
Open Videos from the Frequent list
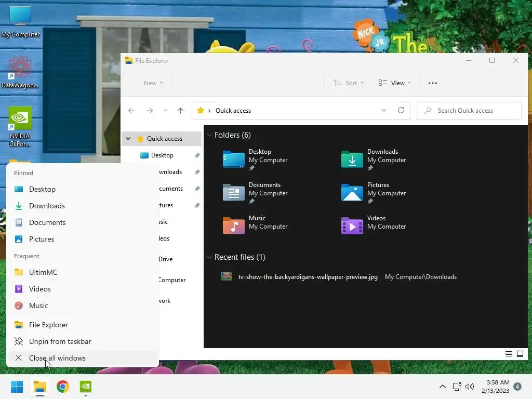click(83, 289)
